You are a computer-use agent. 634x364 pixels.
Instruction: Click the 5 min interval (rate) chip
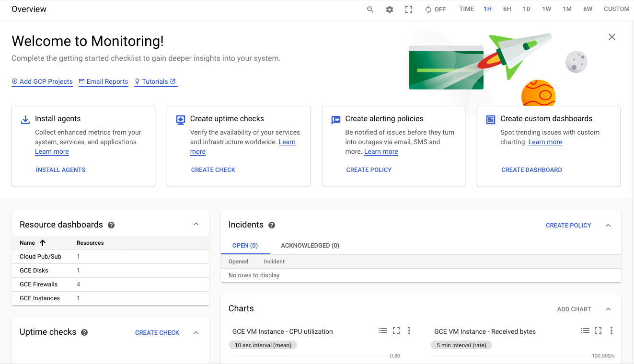tap(461, 345)
